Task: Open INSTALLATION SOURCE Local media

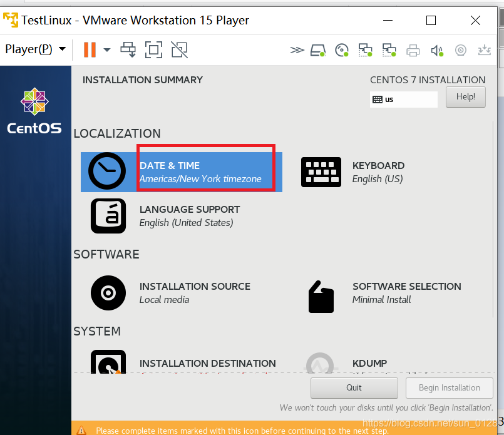Action: (195, 293)
